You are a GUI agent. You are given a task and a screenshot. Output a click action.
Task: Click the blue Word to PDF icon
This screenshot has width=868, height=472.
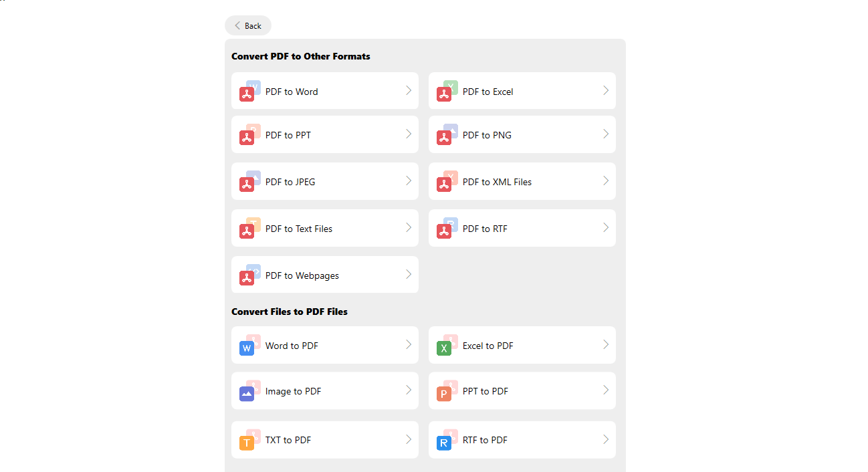247,346
